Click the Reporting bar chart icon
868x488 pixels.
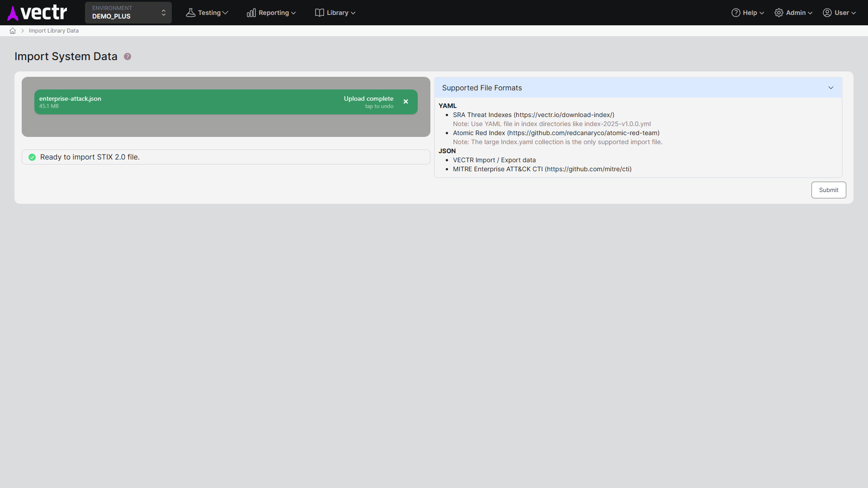click(251, 13)
